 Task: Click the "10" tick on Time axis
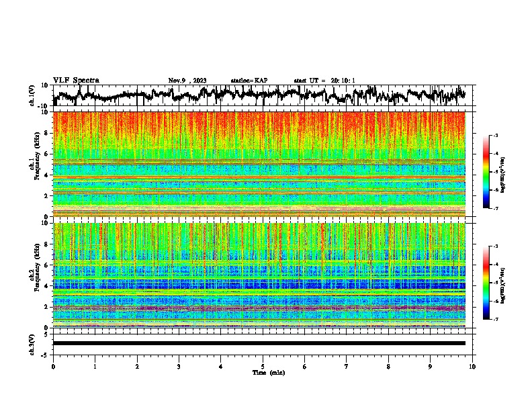tap(472, 367)
